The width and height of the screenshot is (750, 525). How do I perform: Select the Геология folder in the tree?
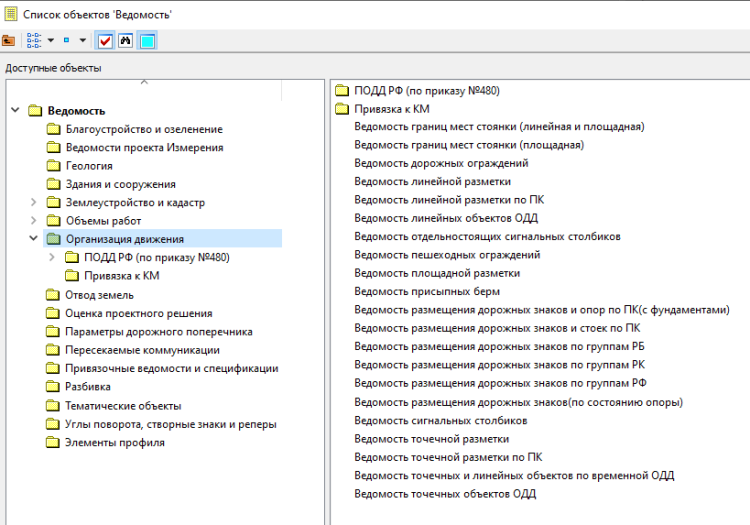coord(89,166)
